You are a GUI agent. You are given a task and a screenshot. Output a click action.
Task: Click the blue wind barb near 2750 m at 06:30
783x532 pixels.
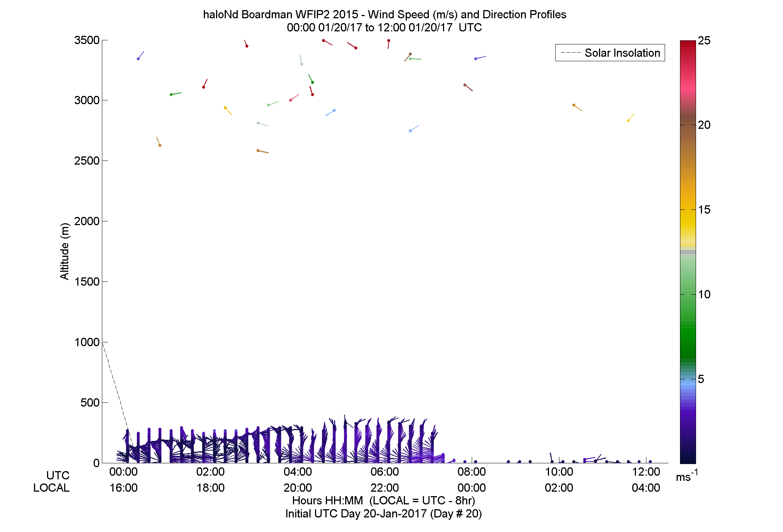click(414, 128)
